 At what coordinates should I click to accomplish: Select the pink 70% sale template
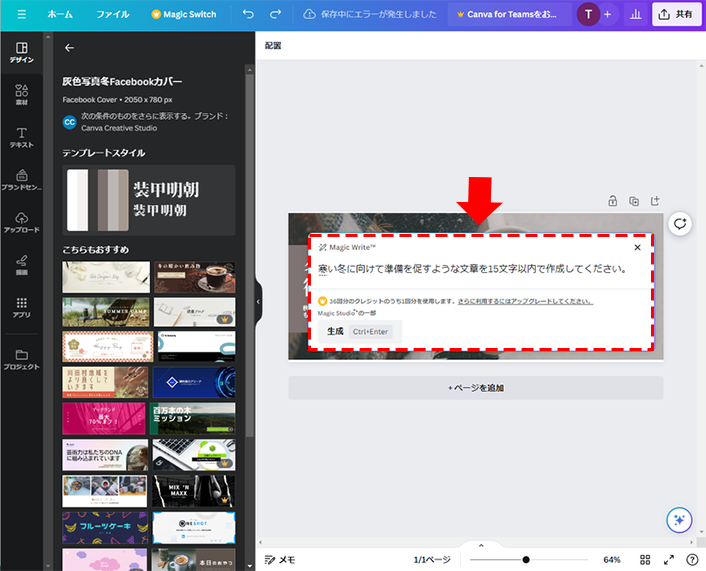[104, 419]
